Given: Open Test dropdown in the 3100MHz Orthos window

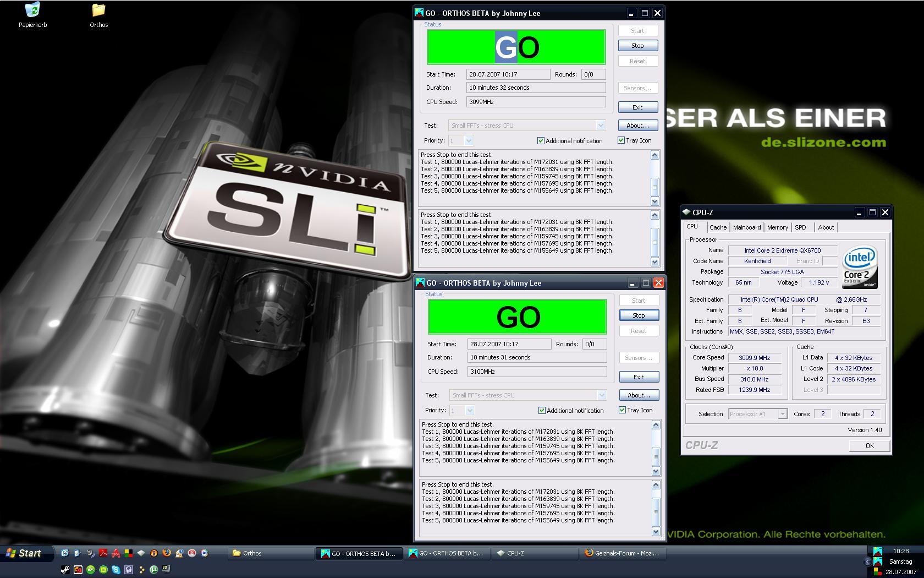Looking at the screenshot, I should 602,395.
